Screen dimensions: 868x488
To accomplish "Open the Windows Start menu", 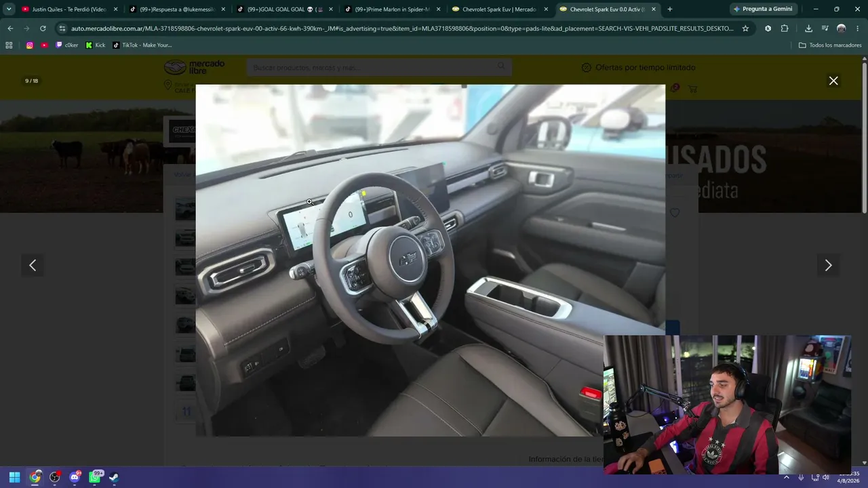I will coord(14,477).
